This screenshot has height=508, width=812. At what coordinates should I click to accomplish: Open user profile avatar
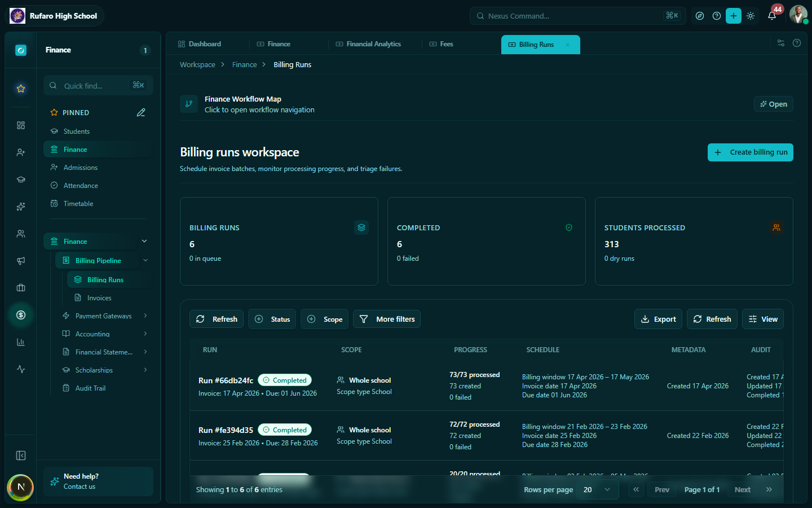(798, 15)
